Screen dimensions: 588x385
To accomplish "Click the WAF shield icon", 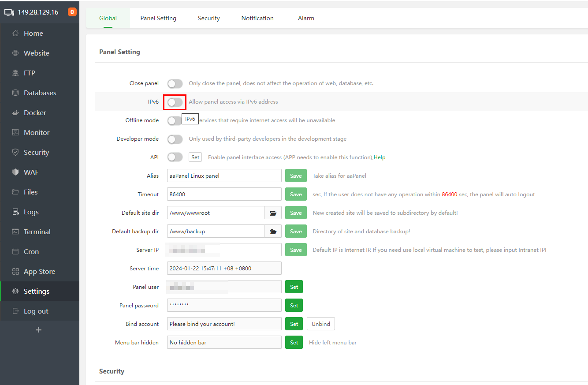I will (x=16, y=172).
